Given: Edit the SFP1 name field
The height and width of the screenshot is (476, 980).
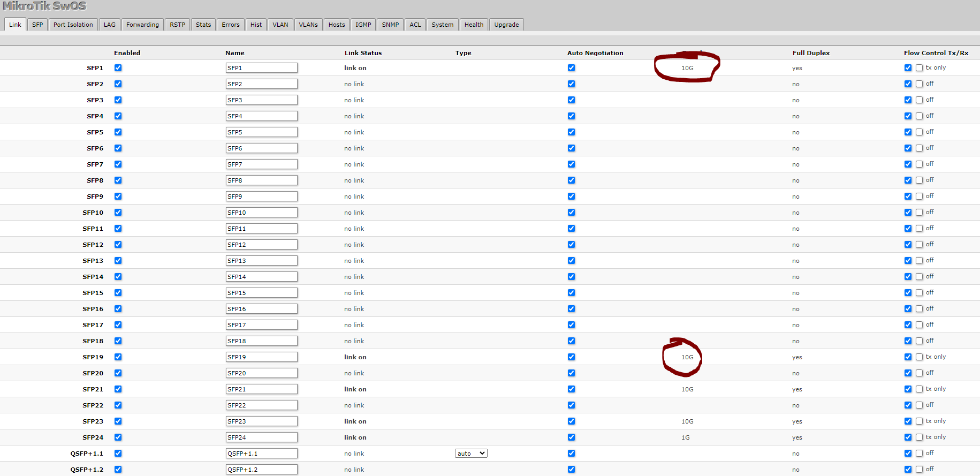Looking at the screenshot, I should click(261, 68).
